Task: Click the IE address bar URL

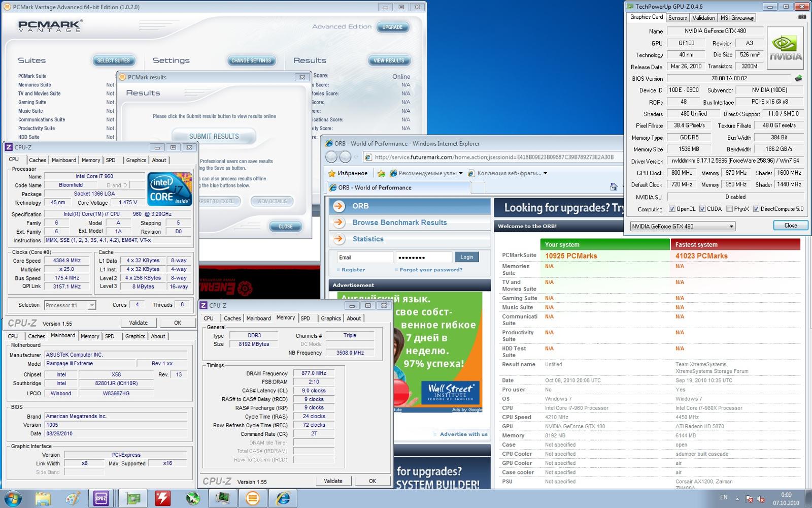Action: tap(494, 157)
